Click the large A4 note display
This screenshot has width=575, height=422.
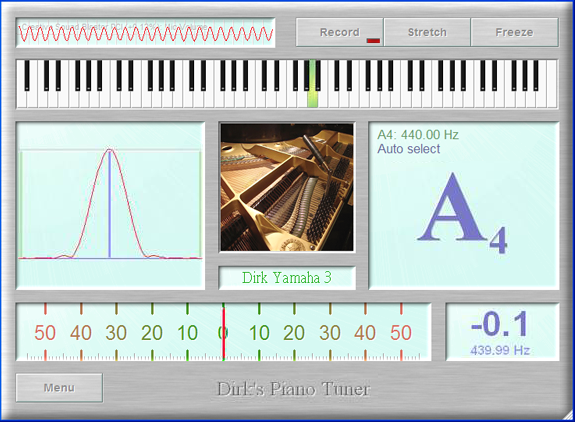(x=462, y=213)
